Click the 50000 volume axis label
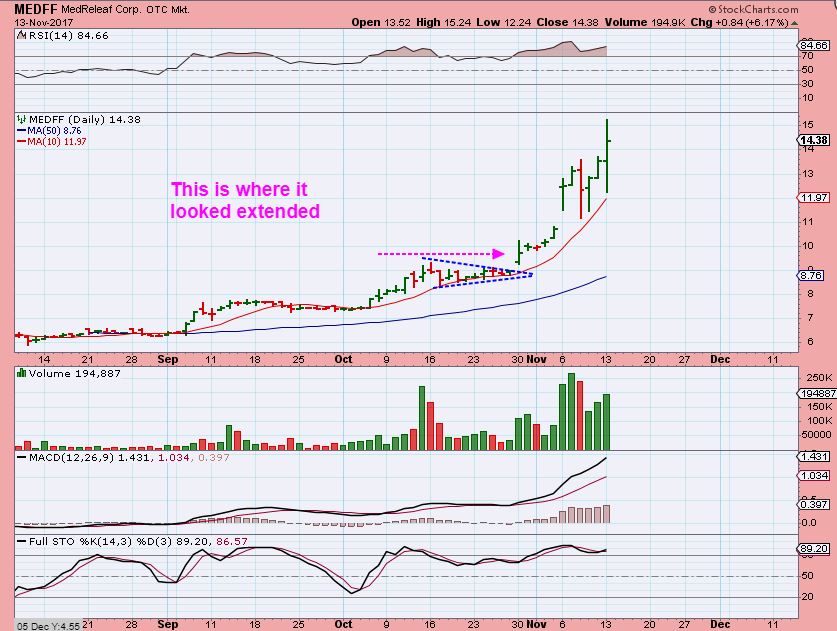The image size is (837, 631). [x=816, y=435]
